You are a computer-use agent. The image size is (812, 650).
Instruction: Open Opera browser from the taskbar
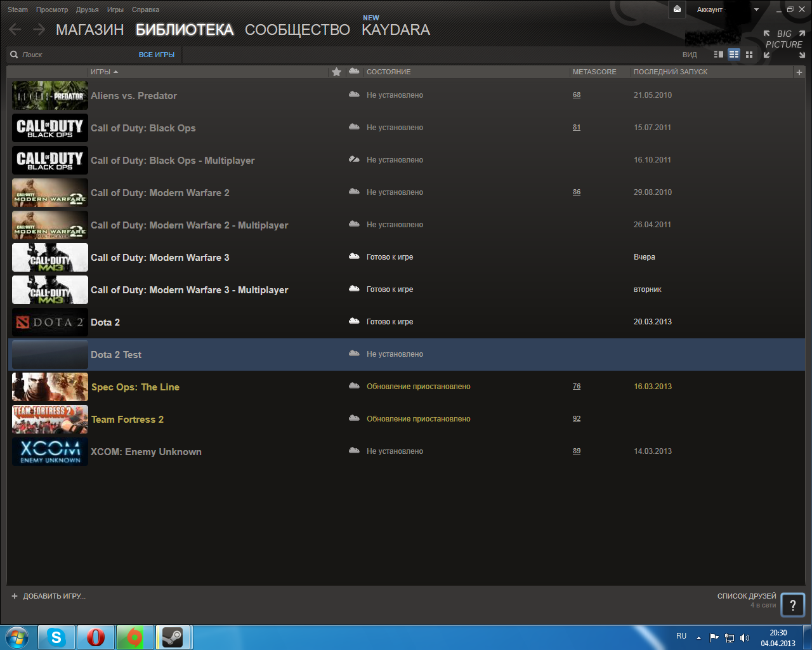(x=96, y=637)
